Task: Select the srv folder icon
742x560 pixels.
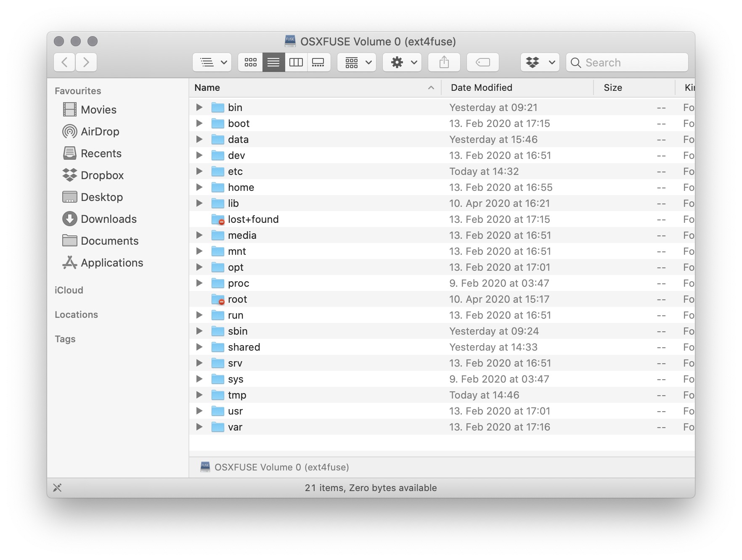Action: point(218,363)
